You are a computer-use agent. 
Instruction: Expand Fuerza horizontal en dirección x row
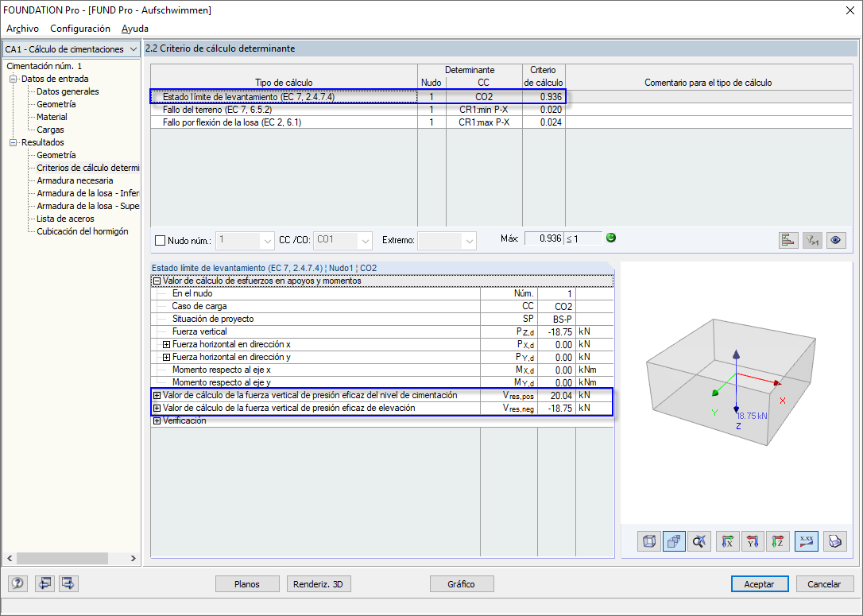[x=166, y=344]
